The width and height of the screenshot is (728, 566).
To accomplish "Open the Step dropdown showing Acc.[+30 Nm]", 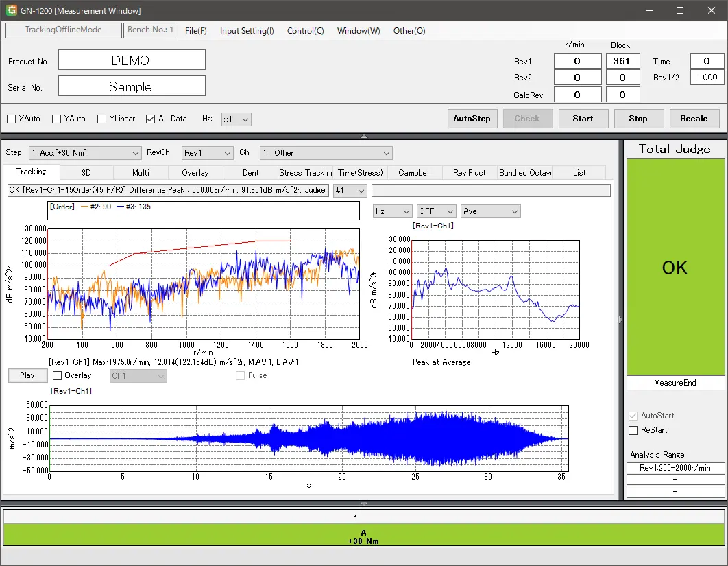I will [84, 153].
